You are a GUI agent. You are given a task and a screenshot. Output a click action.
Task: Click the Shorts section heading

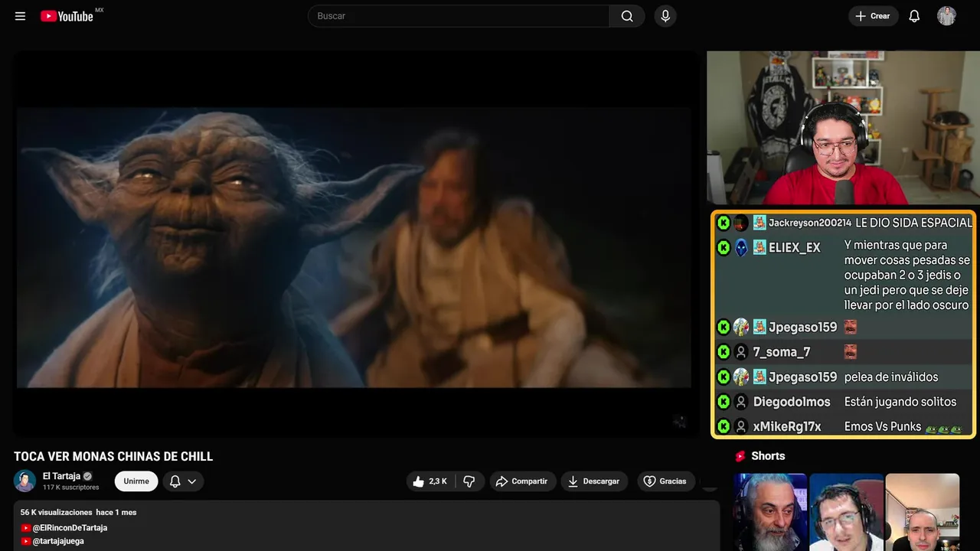[768, 456]
